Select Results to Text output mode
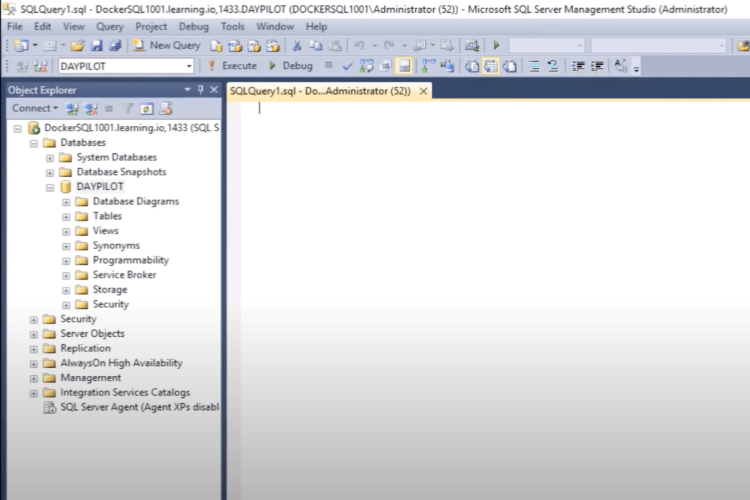Image resolution: width=750 pixels, height=500 pixels. 472,66
